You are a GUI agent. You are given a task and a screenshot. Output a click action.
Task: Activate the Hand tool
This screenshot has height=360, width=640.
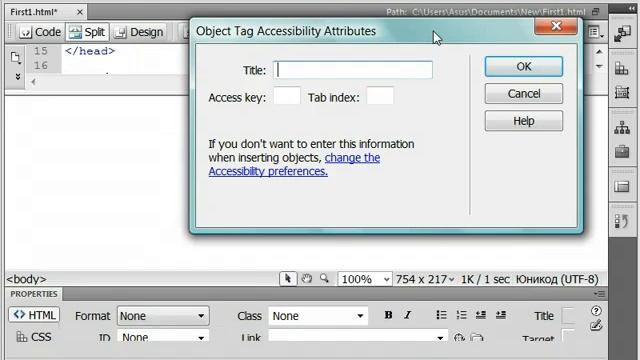tap(307, 279)
